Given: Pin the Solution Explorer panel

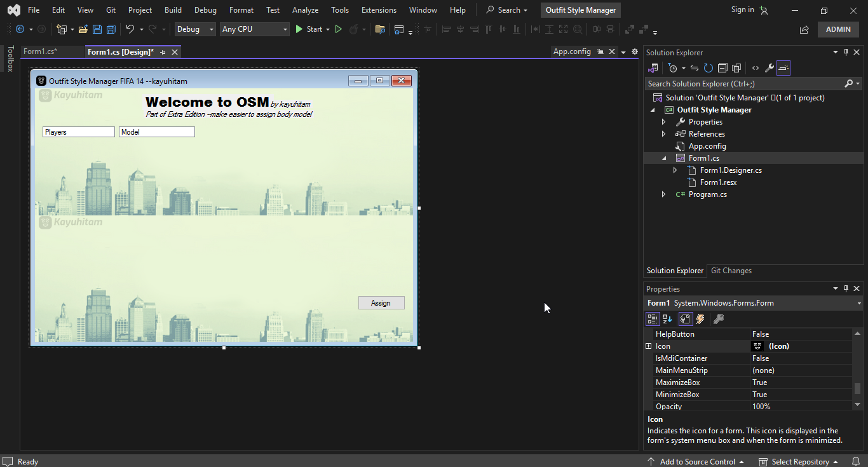Looking at the screenshot, I should click(x=846, y=53).
